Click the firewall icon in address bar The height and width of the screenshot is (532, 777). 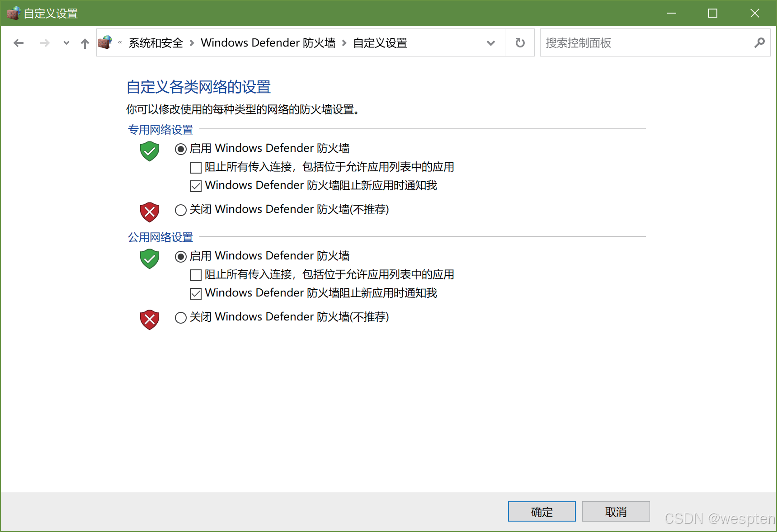(105, 42)
